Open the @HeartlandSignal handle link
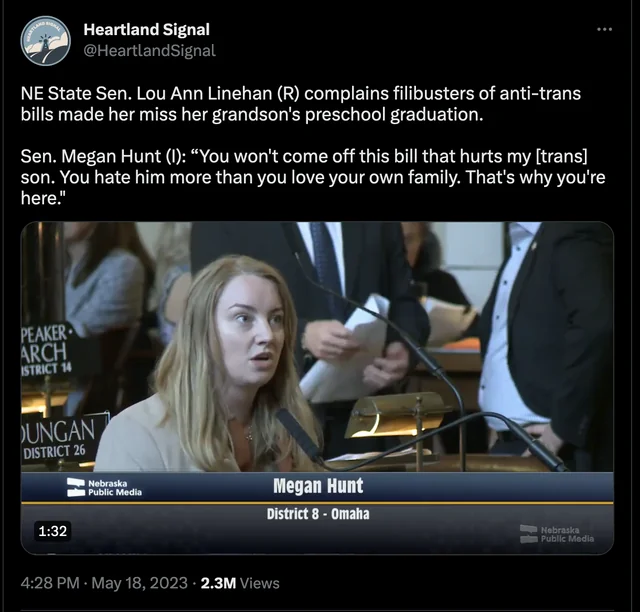The height and width of the screenshot is (612, 640). tap(149, 51)
